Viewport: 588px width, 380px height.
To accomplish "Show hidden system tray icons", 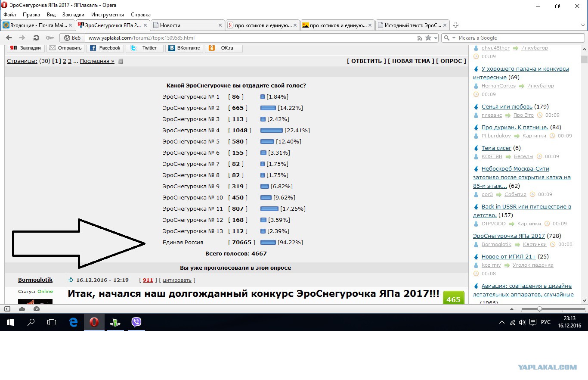I will pyautogui.click(x=501, y=322).
